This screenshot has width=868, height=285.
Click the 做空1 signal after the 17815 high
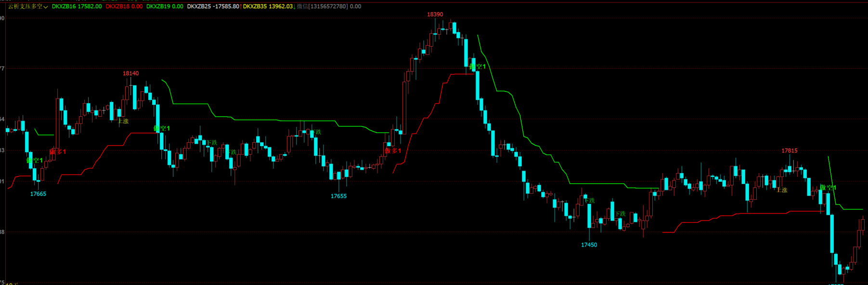click(828, 187)
